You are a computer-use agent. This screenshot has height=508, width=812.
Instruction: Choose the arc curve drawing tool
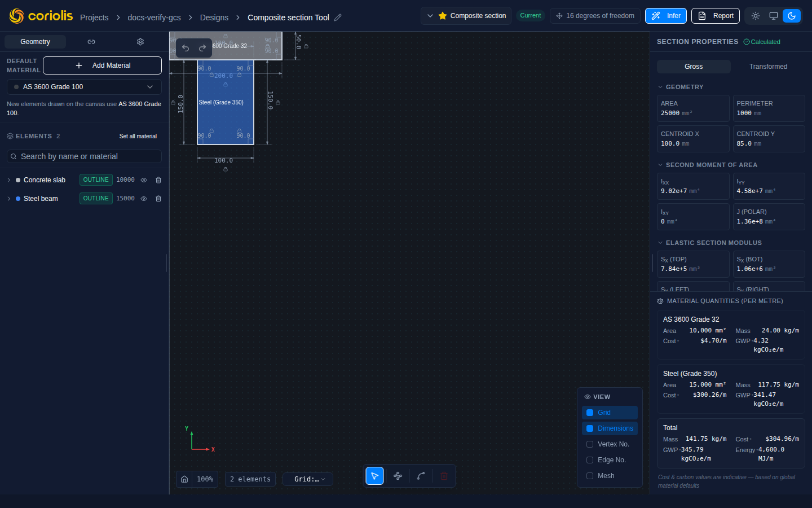coord(421,476)
